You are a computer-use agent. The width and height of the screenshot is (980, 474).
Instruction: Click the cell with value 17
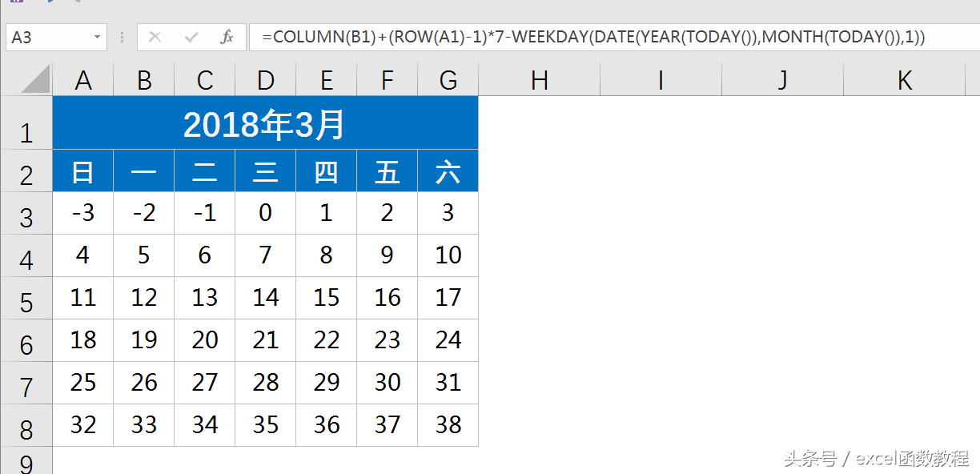click(448, 299)
